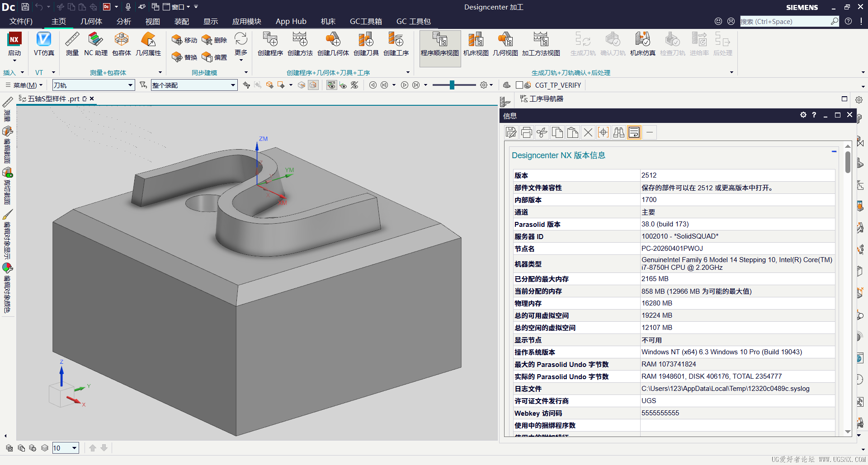Click the 机床 ribbon tab
This screenshot has width=868, height=465.
[x=328, y=21]
